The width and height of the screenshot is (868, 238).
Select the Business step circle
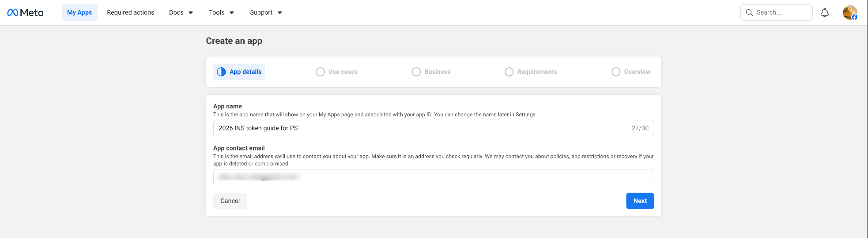[416, 72]
